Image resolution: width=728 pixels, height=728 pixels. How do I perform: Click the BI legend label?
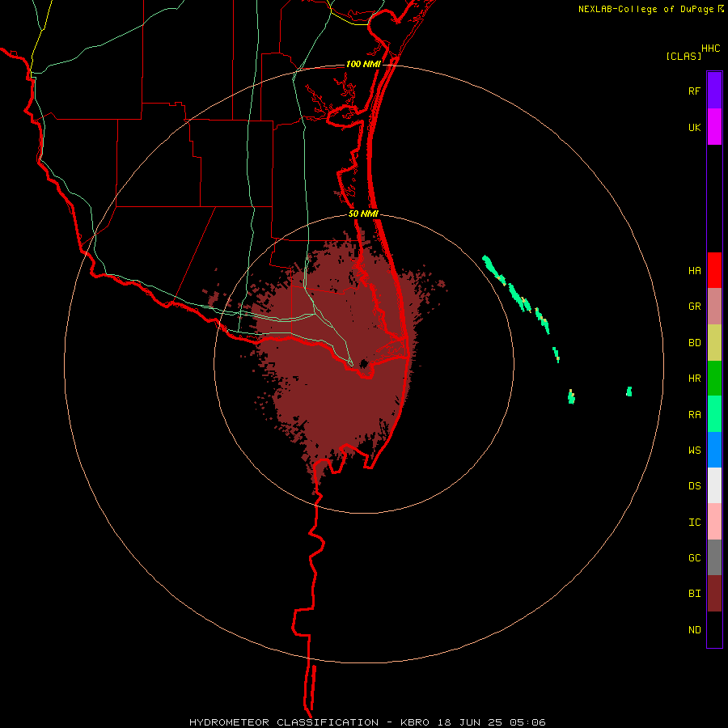[x=694, y=594]
